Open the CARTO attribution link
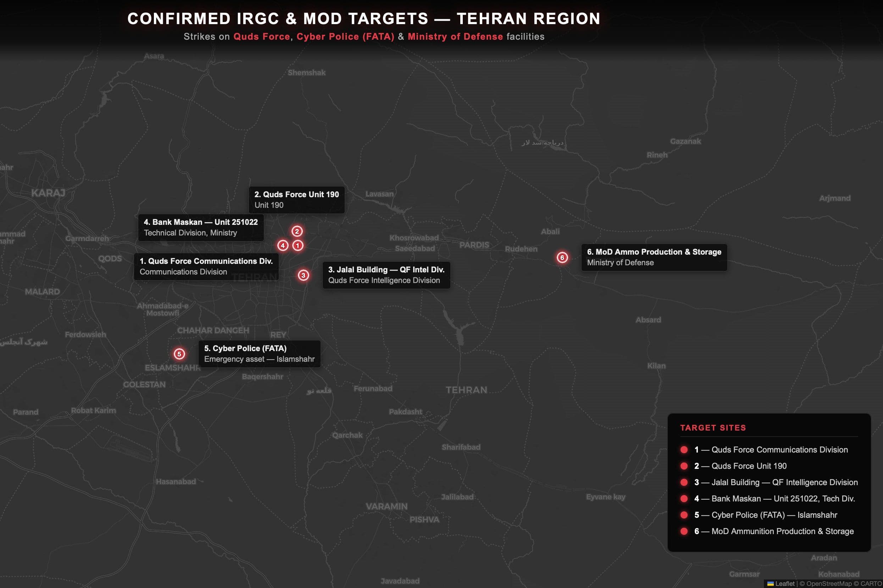 coord(871,583)
